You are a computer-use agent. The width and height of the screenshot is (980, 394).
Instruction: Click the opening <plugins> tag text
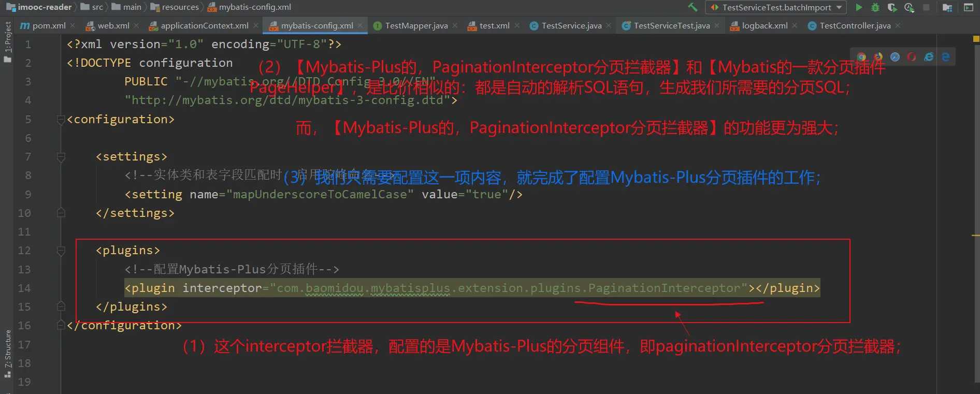127,251
